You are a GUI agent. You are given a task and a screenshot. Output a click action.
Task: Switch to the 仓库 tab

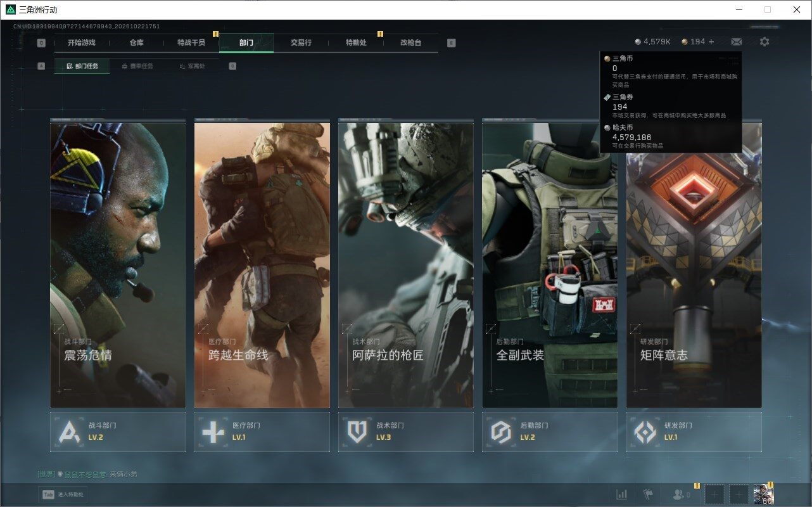click(x=136, y=42)
